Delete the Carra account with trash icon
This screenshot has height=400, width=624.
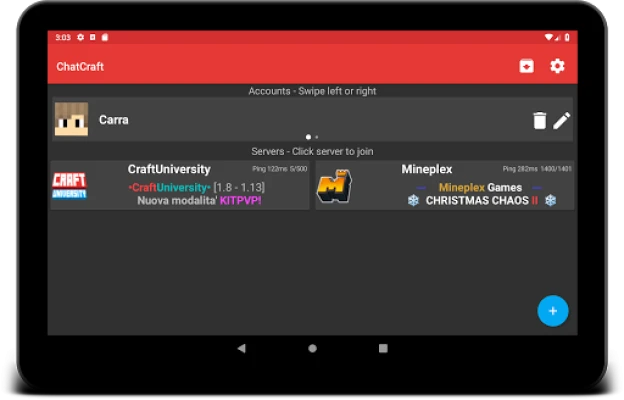pos(539,121)
